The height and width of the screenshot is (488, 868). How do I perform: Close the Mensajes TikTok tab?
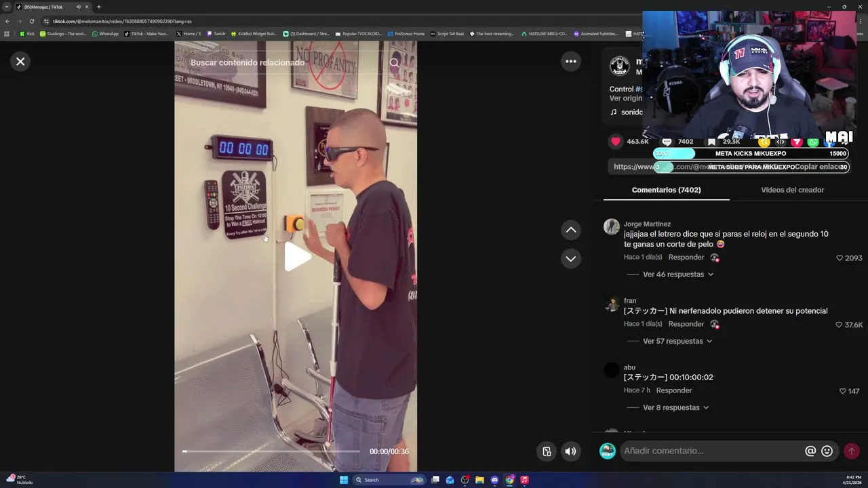click(x=87, y=7)
